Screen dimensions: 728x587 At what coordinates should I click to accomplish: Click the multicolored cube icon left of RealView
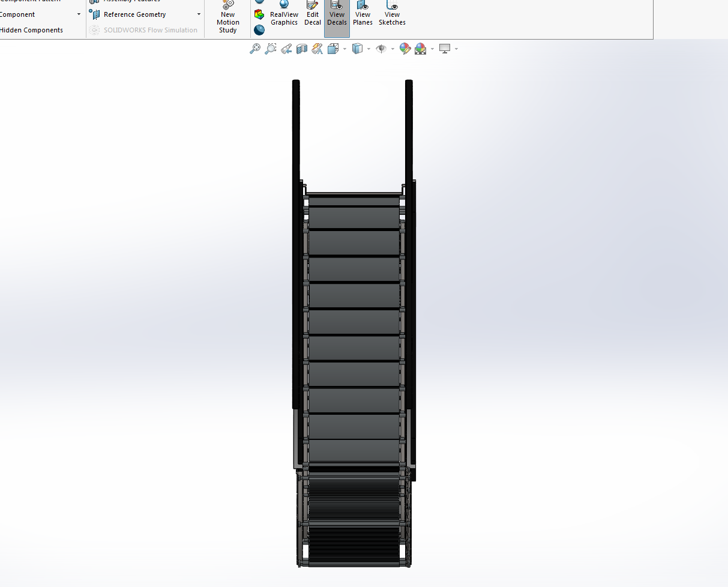(259, 14)
